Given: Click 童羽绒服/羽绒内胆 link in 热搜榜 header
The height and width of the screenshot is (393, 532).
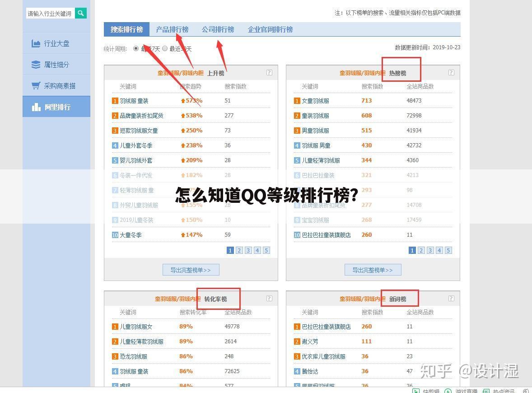Looking at the screenshot, I should [362, 73].
